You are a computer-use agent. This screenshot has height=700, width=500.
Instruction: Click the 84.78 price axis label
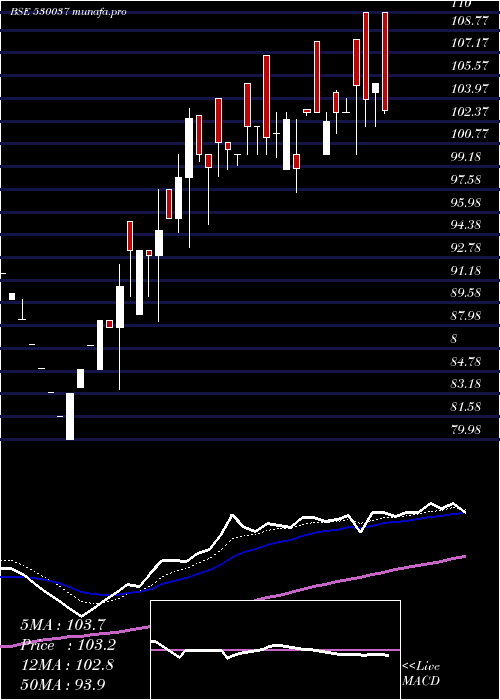pos(466,362)
